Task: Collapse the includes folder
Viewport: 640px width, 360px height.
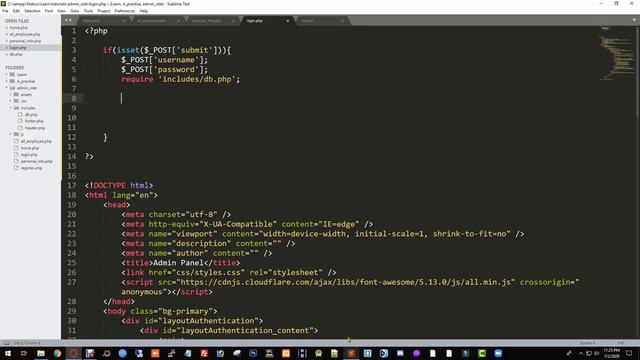Action: (x=11, y=108)
